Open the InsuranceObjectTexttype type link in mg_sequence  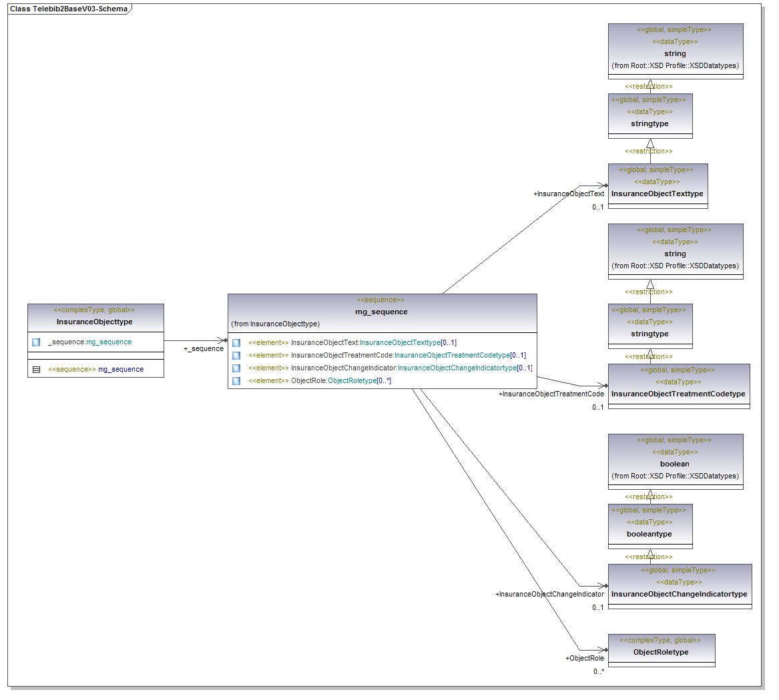[400, 343]
